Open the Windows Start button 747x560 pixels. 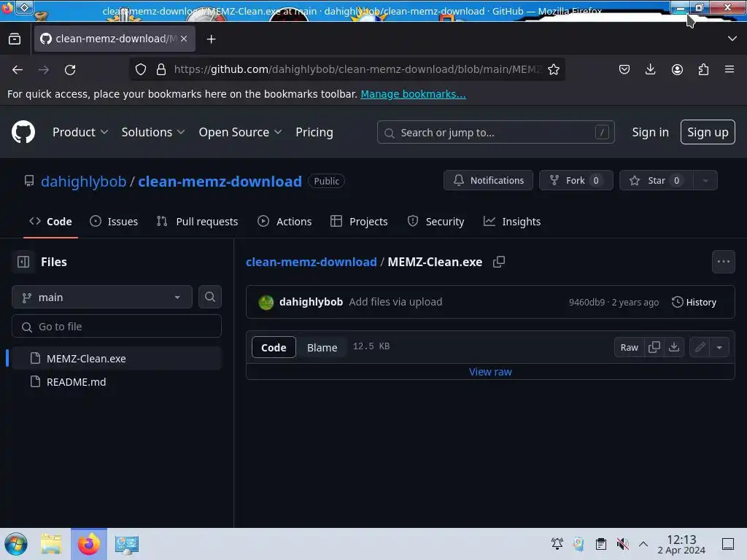(x=16, y=544)
